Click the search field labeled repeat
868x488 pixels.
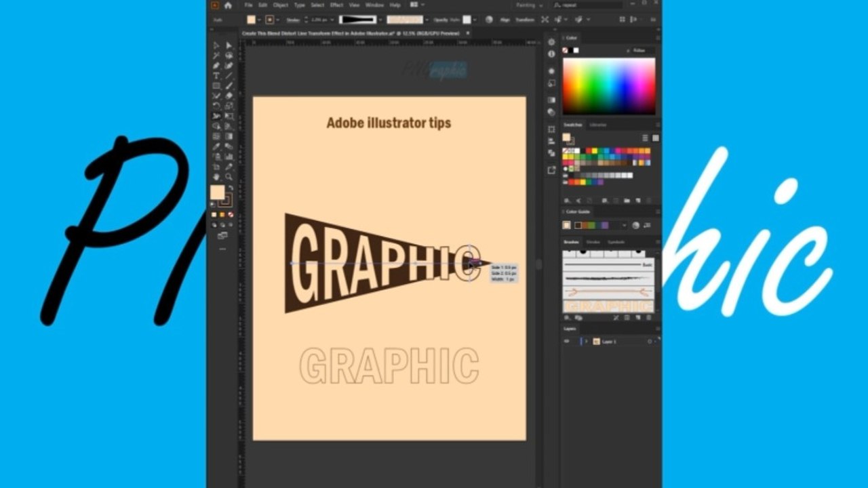pos(588,5)
